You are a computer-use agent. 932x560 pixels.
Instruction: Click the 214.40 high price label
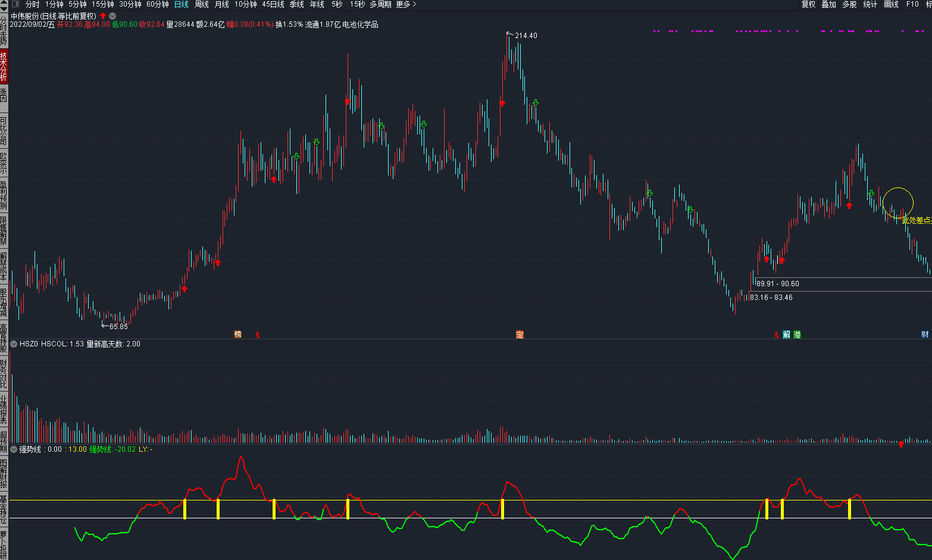point(526,36)
